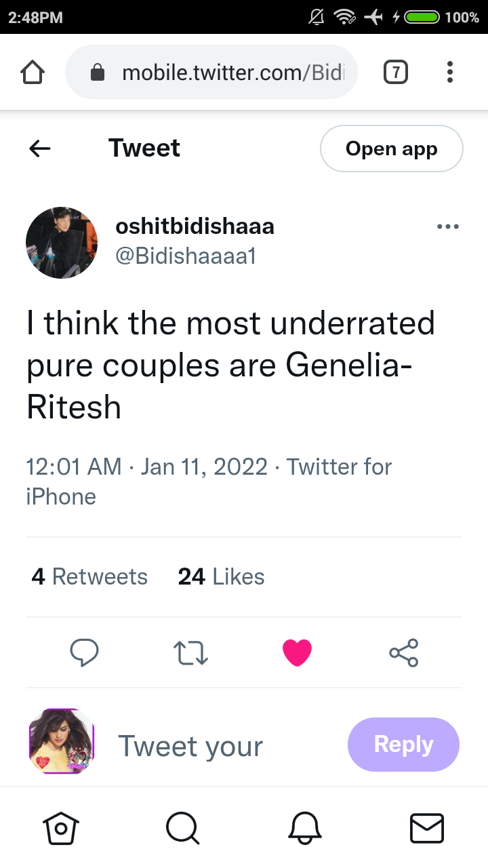This screenshot has width=488, height=868.
Task: Unlike the tweet with the pink heart
Action: point(297,652)
